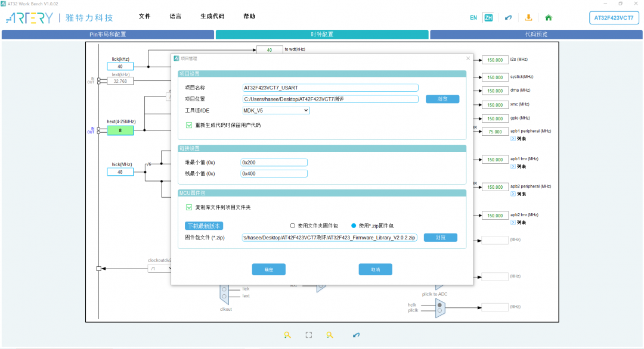
Task: Click the 项目管理 dialog title icon
Action: click(176, 58)
